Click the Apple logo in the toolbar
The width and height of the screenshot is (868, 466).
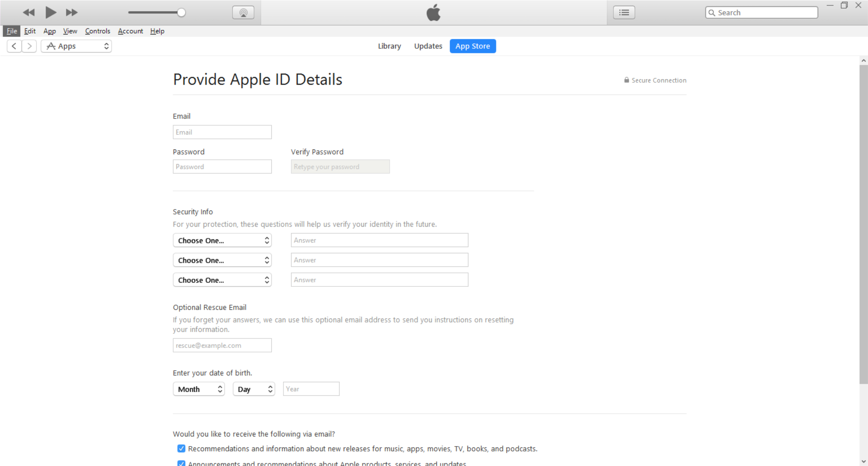click(x=434, y=12)
